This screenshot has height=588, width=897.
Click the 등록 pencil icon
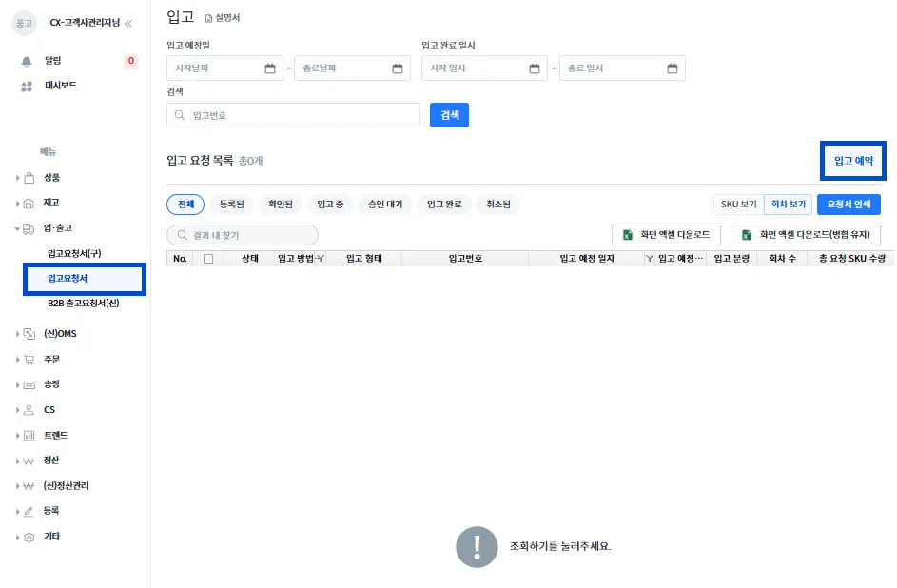coord(29,511)
